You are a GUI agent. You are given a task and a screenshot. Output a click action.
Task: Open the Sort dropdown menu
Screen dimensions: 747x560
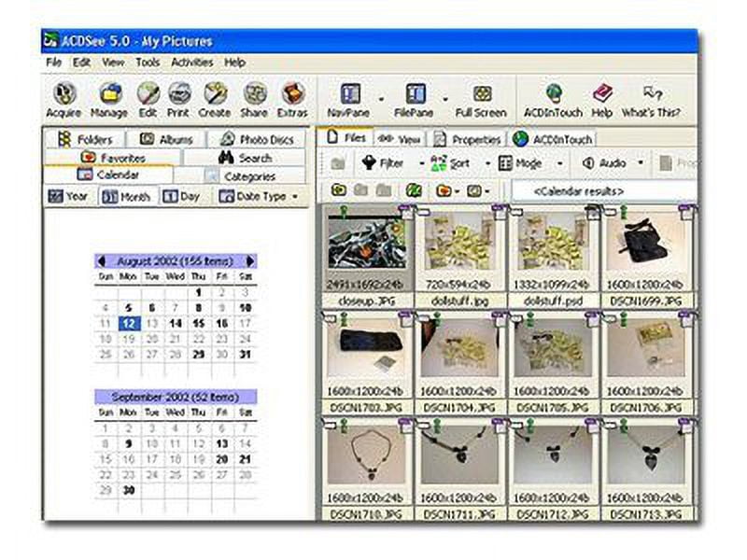[451, 163]
